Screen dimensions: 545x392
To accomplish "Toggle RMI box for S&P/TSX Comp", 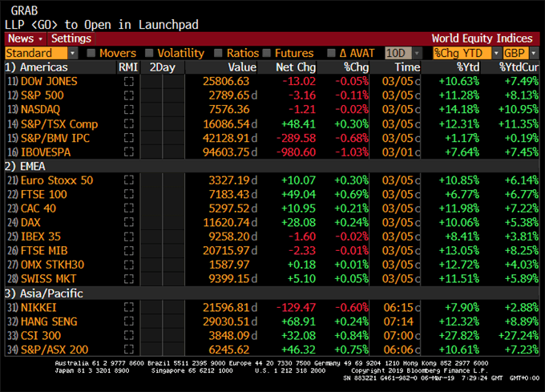I will pos(128,123).
